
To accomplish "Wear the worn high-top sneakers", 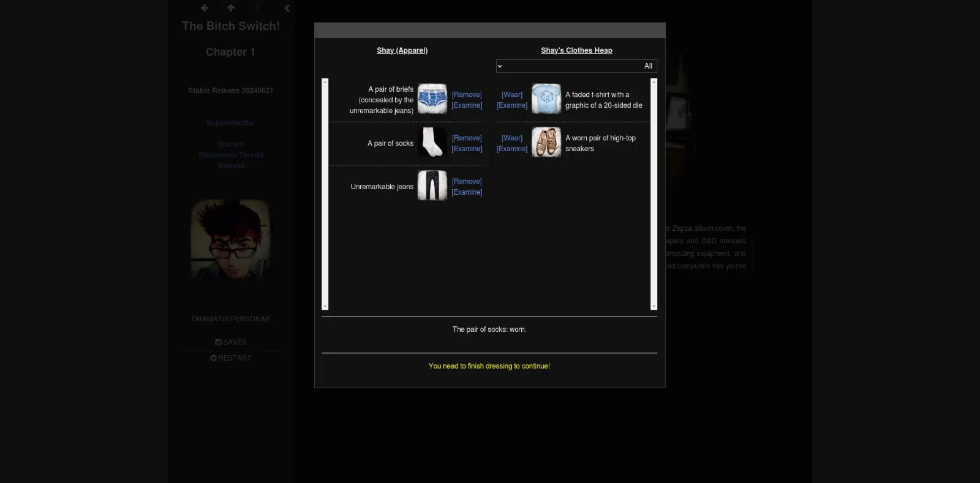I will [x=512, y=138].
